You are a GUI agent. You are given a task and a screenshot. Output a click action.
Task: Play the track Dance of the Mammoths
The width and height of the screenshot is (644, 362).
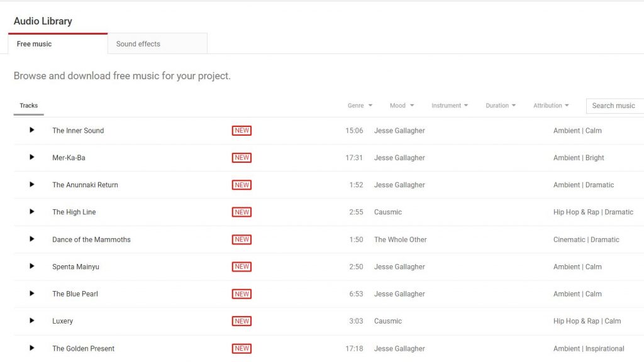tap(31, 239)
